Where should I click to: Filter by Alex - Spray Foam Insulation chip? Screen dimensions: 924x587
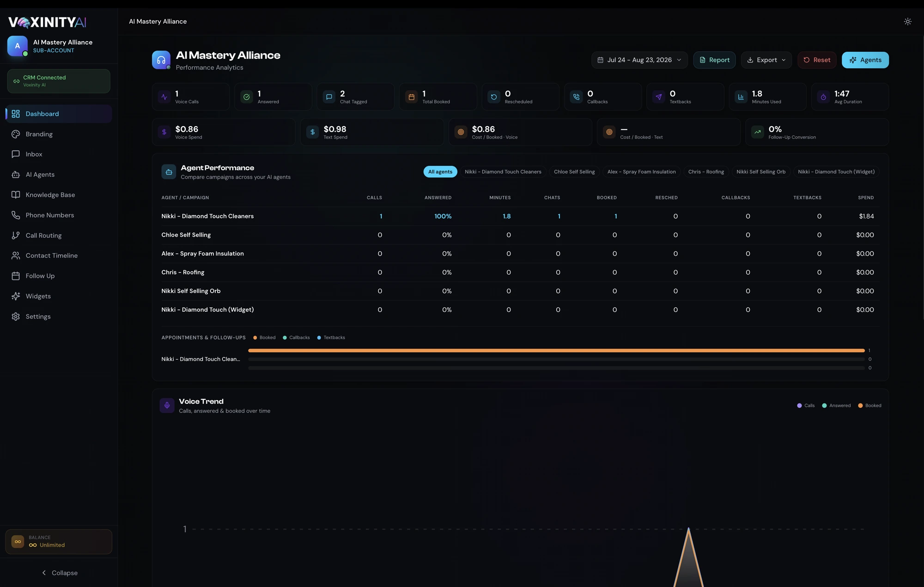(641, 172)
